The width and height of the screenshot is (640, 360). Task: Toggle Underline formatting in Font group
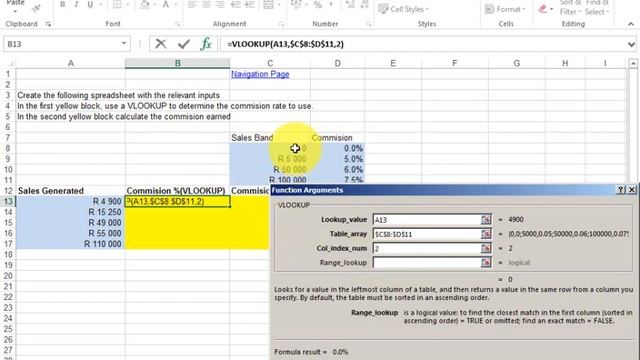(x=90, y=4)
